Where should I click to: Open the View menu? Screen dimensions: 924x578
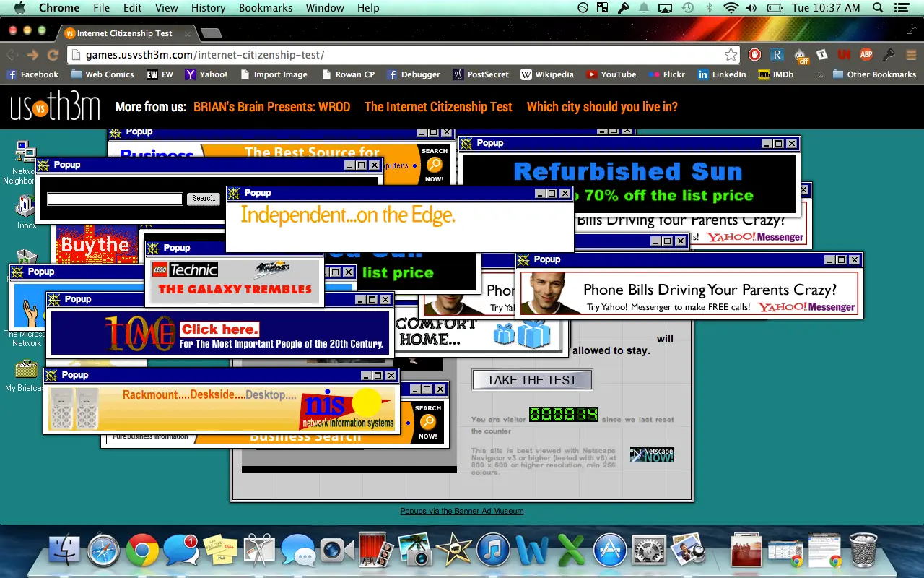click(x=166, y=8)
